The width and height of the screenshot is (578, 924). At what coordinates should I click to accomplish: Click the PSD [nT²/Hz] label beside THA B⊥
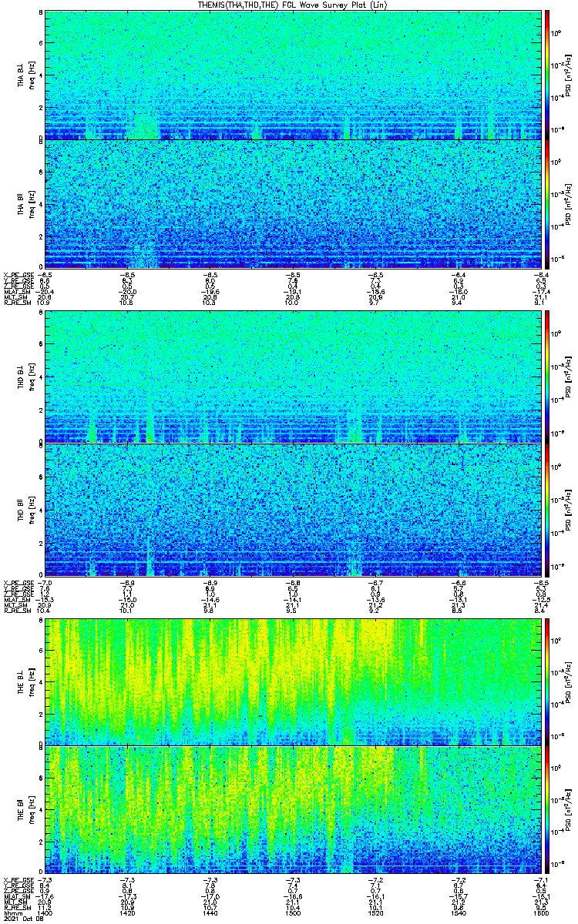[x=569, y=75]
